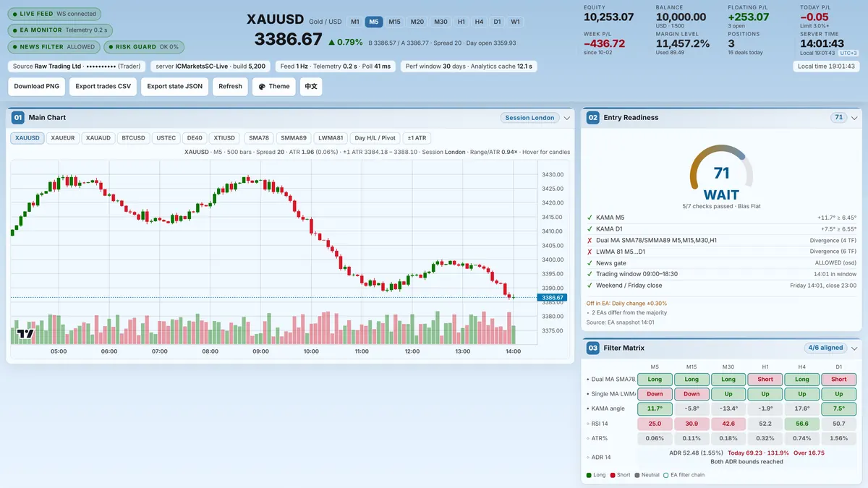Screen dimensions: 868x488
Task: Click the Local time 19:01:43 chip
Action: click(x=826, y=67)
